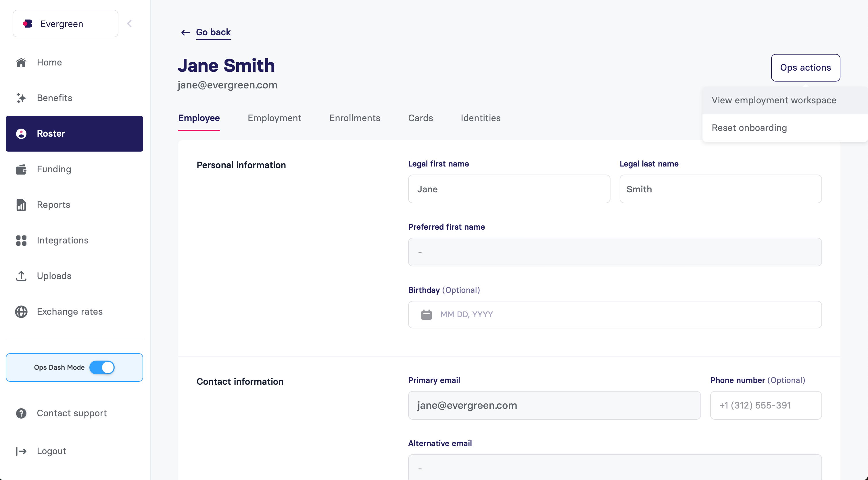Open Benefits via sparkle icon
Viewport: 868px width, 480px height.
tap(21, 98)
